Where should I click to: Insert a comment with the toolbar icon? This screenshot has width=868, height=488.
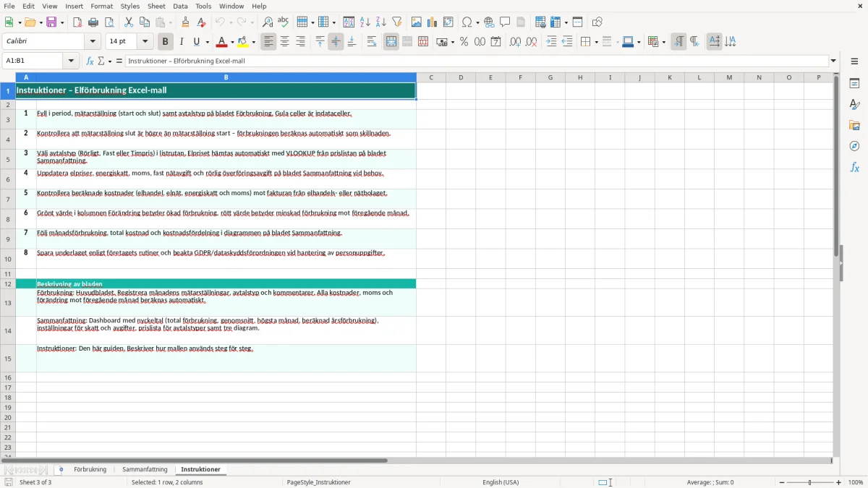[505, 22]
